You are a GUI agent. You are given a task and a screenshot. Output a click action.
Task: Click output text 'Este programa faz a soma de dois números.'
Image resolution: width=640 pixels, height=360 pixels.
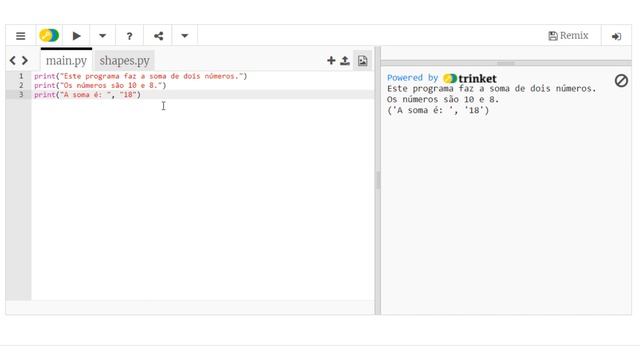pos(491,89)
